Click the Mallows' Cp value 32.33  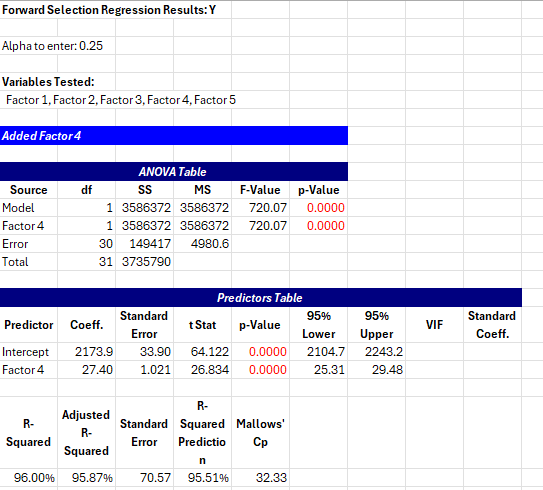tap(260, 478)
